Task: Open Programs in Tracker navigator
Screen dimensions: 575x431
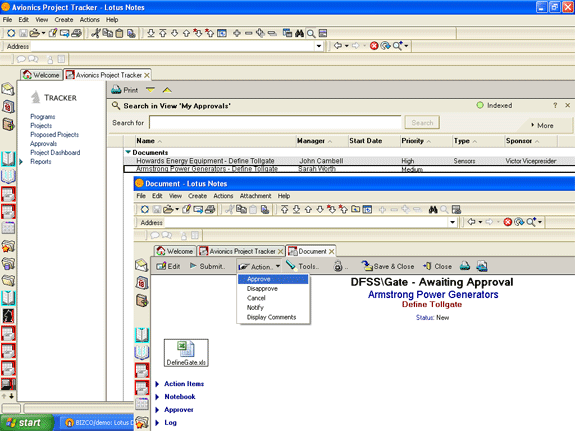Action: [x=43, y=117]
